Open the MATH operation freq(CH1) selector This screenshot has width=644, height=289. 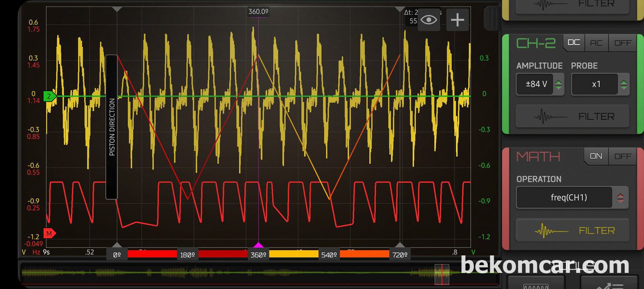point(564,197)
